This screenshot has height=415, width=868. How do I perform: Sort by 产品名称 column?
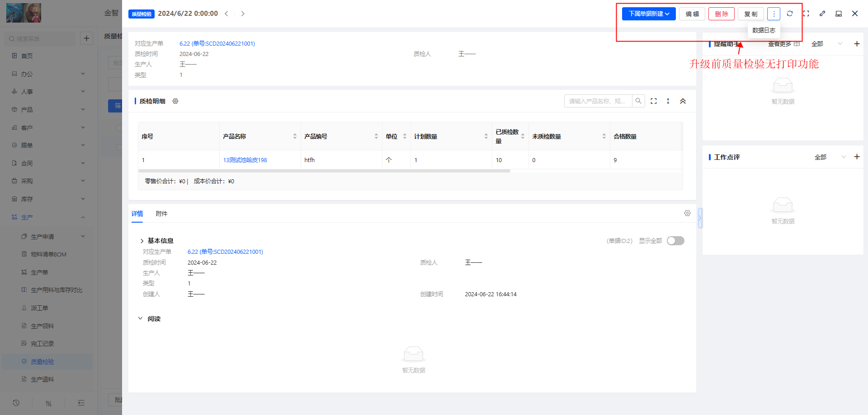pos(295,136)
